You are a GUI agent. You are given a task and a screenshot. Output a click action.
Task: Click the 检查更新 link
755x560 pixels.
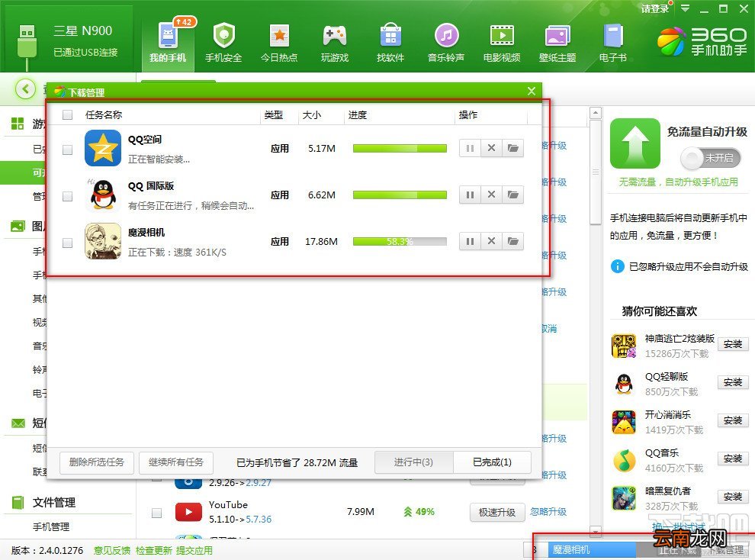153,550
